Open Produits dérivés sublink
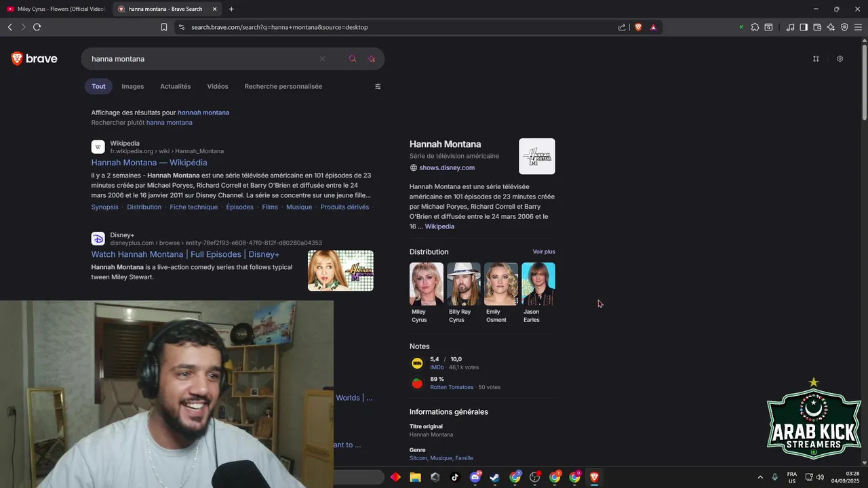This screenshot has height=488, width=868. click(x=344, y=207)
